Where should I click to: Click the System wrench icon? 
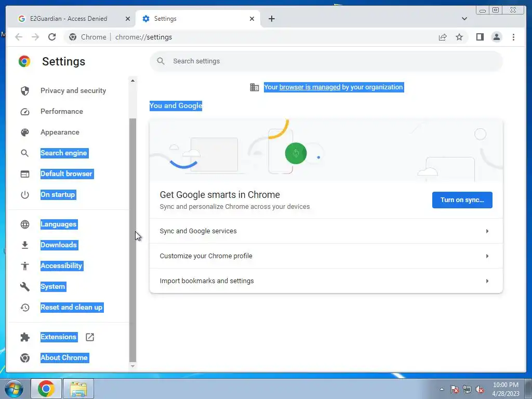(25, 287)
